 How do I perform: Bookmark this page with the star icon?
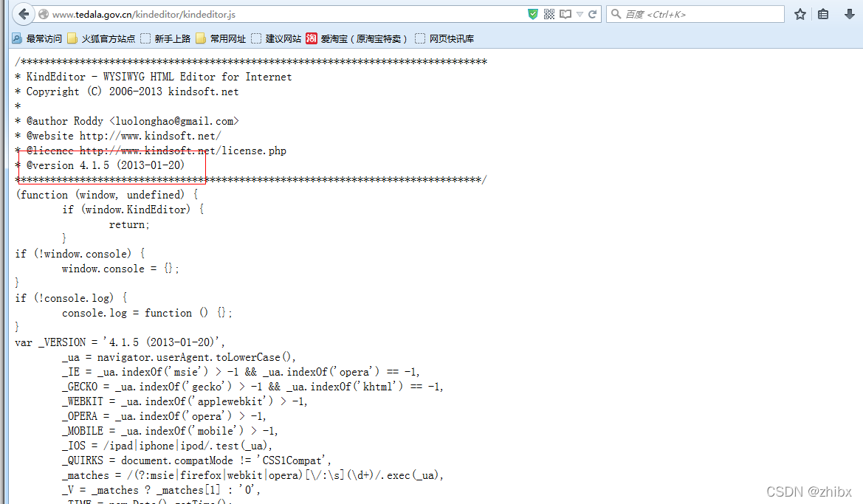(800, 14)
